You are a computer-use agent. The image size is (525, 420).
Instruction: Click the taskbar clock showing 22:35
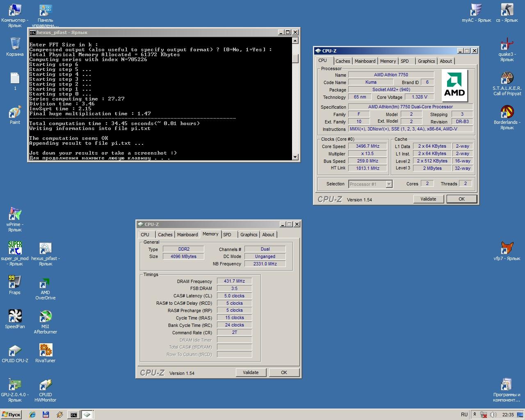[508, 415]
